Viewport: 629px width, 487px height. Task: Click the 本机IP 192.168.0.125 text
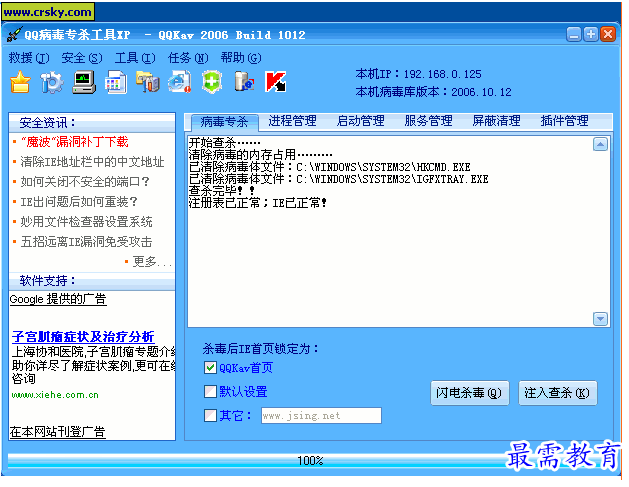tap(418, 74)
